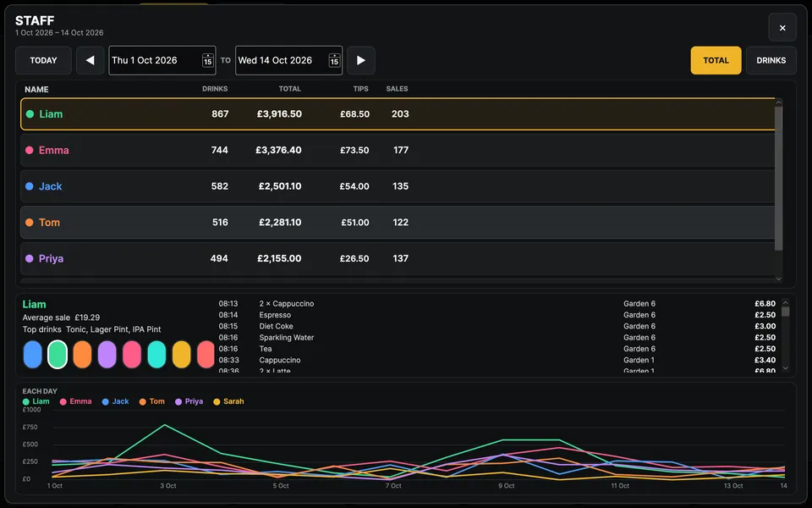Click Jack's blue status dot
The width and height of the screenshot is (812, 508).
[30, 186]
